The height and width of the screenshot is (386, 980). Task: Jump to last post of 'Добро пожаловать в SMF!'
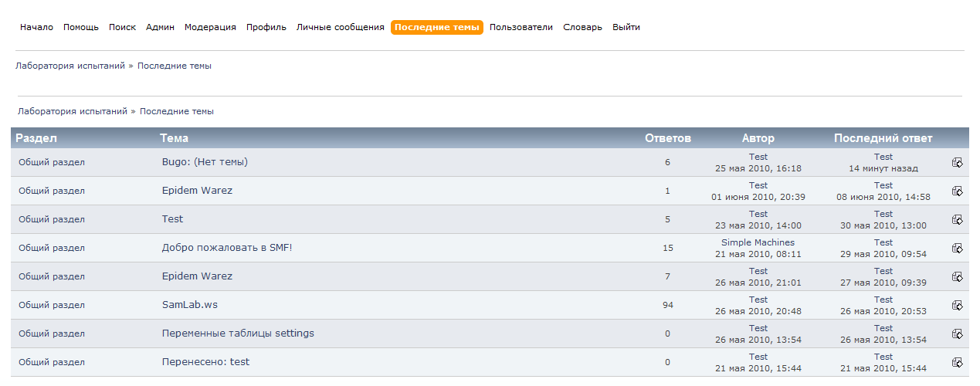pos(957,248)
